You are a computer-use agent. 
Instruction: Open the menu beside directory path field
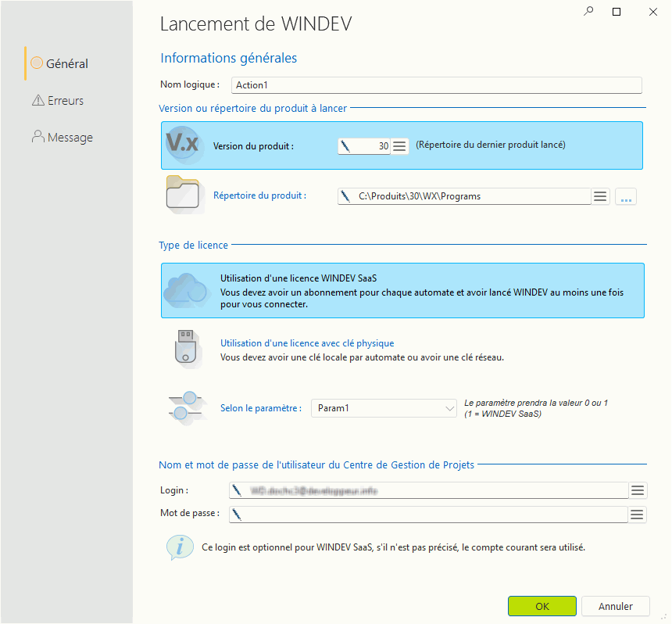point(600,196)
